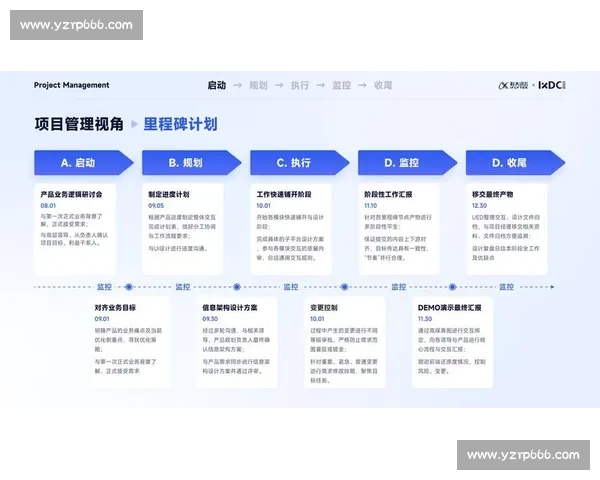Select the blue D. 监控 arrow banner
Viewport: 600px width, 480px height.
pos(404,162)
